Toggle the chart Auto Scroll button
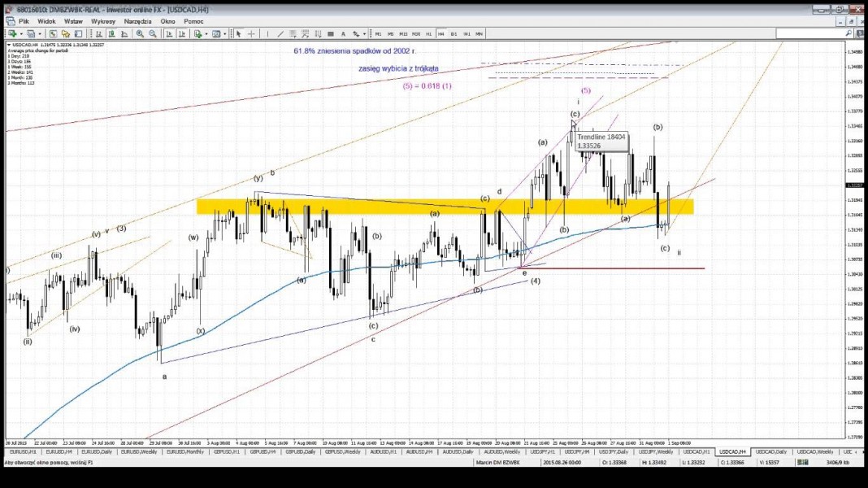 pos(169,34)
